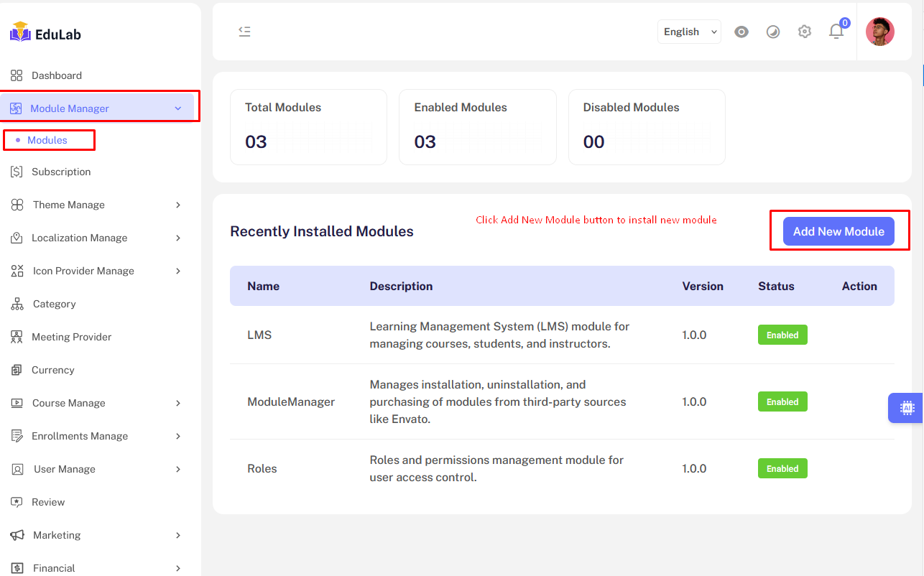Open the Review section
The image size is (924, 576).
pos(47,502)
